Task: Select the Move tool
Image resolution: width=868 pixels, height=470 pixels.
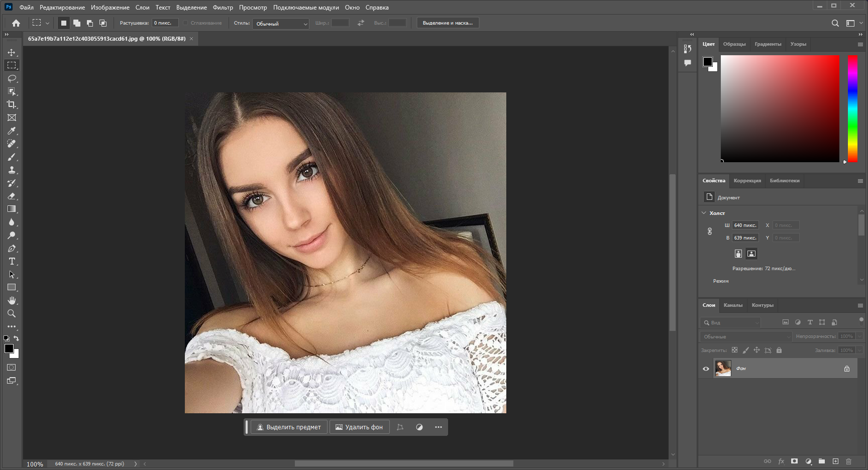Action: coord(12,52)
